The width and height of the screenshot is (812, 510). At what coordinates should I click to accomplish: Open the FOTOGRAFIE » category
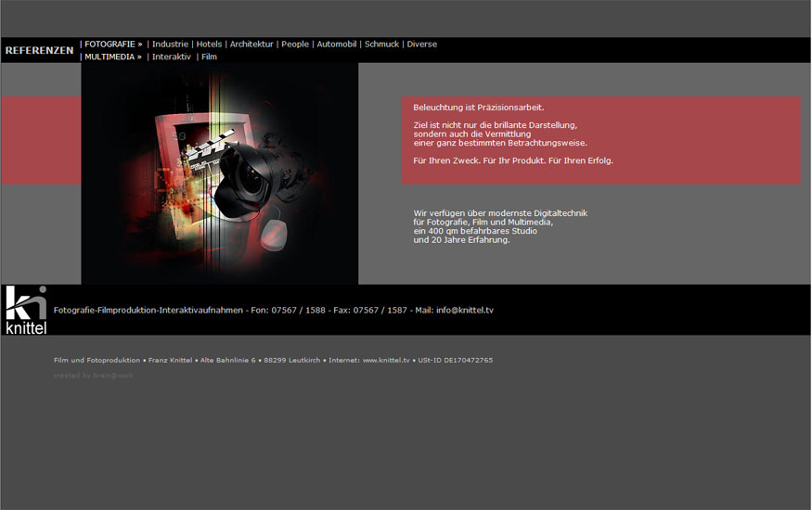113,44
